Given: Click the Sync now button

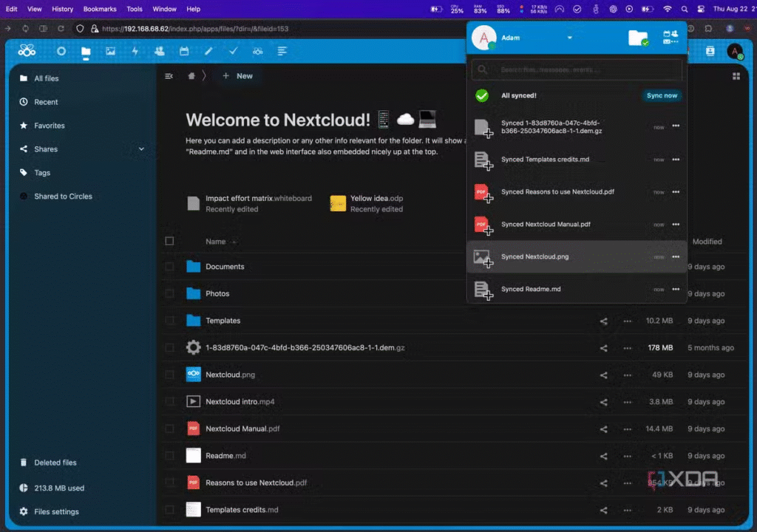Looking at the screenshot, I should (x=662, y=95).
